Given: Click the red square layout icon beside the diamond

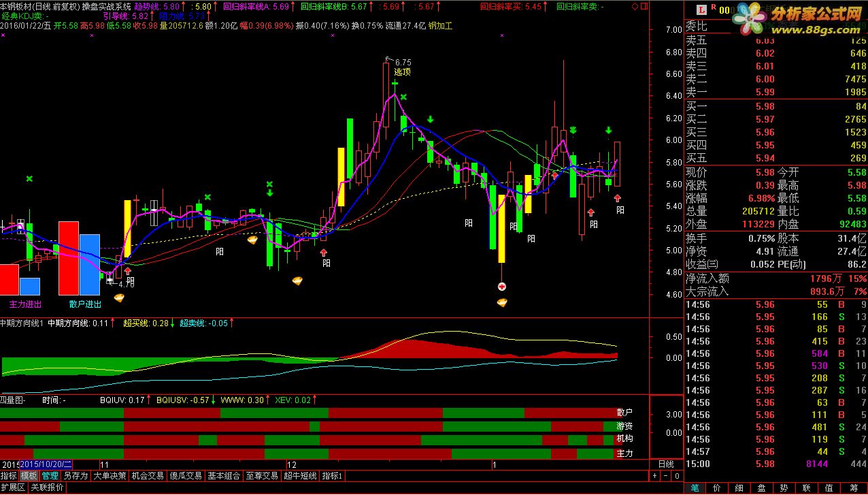Looking at the screenshot, I should pyautogui.click(x=644, y=6).
